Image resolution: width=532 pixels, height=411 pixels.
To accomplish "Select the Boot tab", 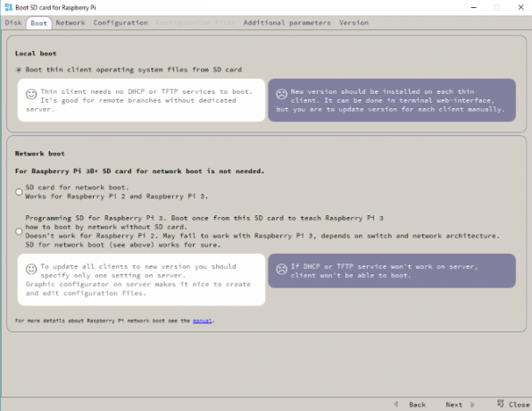I will click(x=38, y=23).
